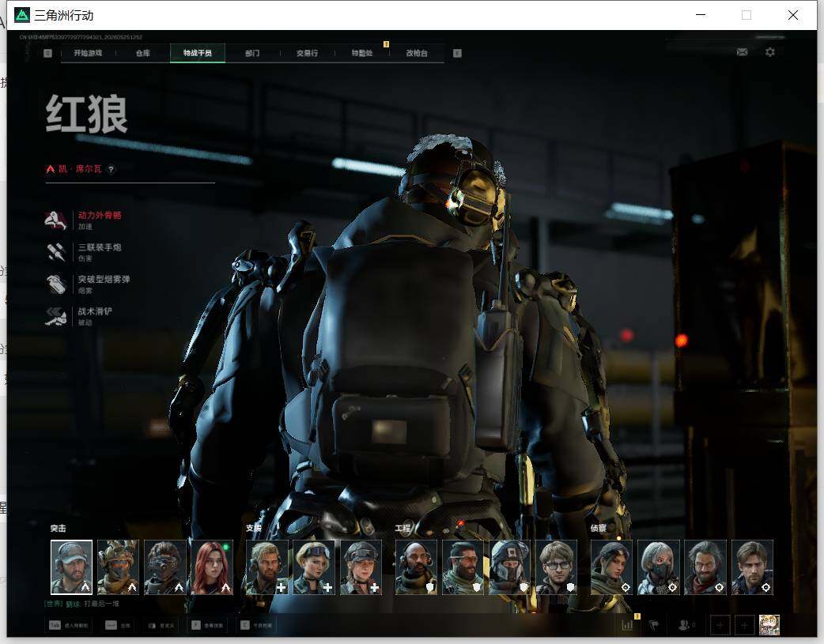Open the player avatar in the bottom corner
The height and width of the screenshot is (644, 824).
(x=769, y=625)
